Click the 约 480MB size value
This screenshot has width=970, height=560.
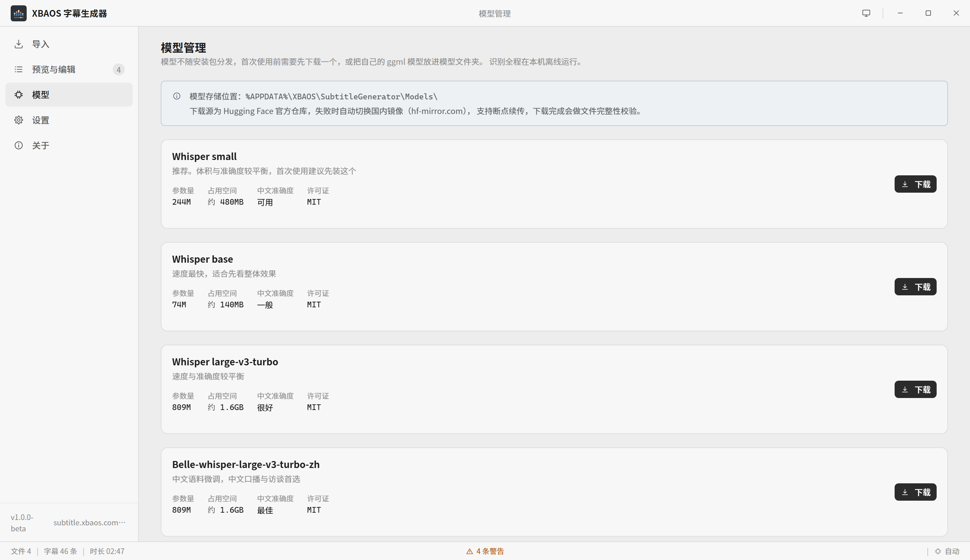click(226, 202)
